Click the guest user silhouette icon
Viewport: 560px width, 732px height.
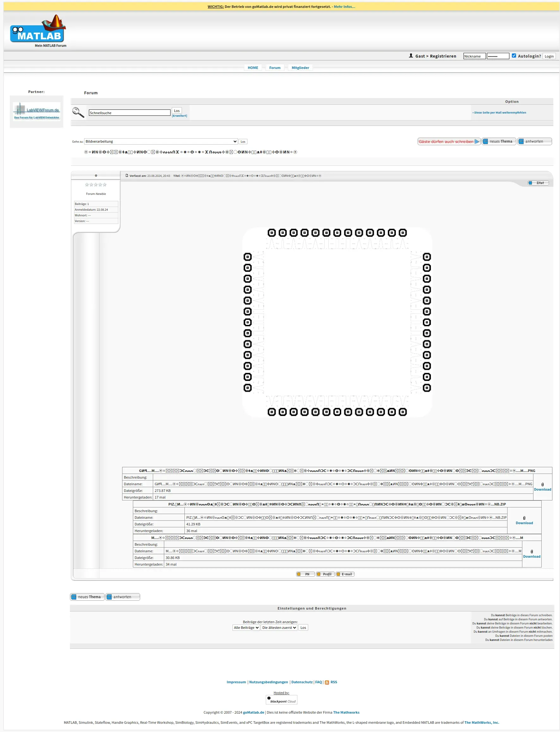[411, 56]
